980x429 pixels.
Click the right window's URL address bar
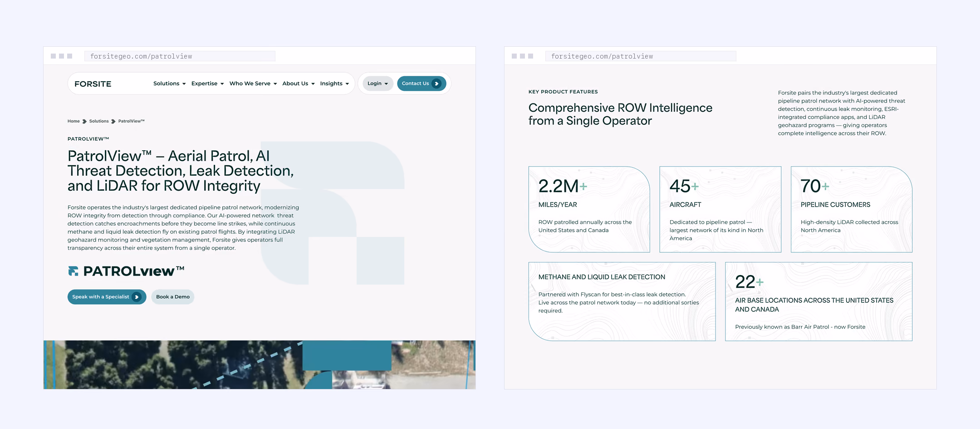coord(641,56)
